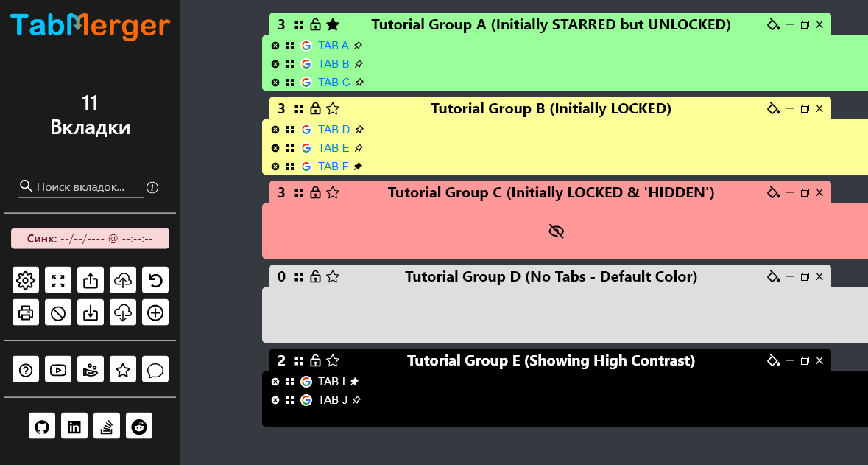Open the feedback speech bubble icon
This screenshot has width=868, height=465.
155,369
